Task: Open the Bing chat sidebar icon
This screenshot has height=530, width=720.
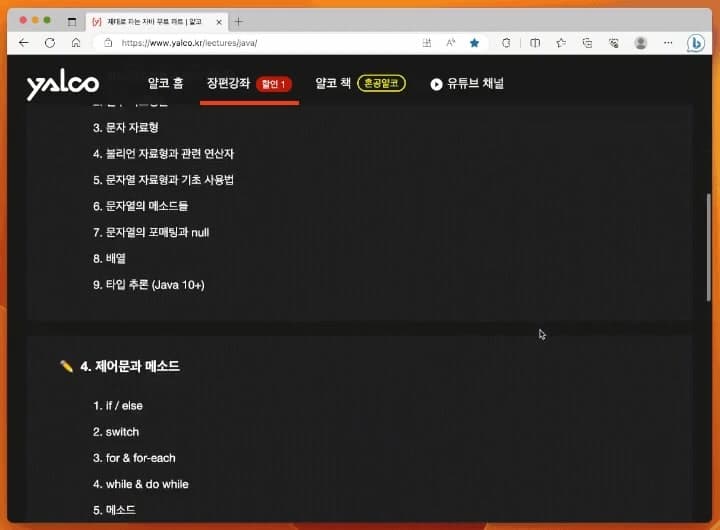Action: 696,43
